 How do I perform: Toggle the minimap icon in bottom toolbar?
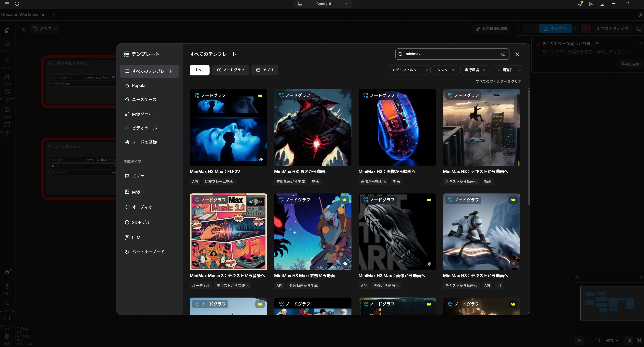click(628, 340)
